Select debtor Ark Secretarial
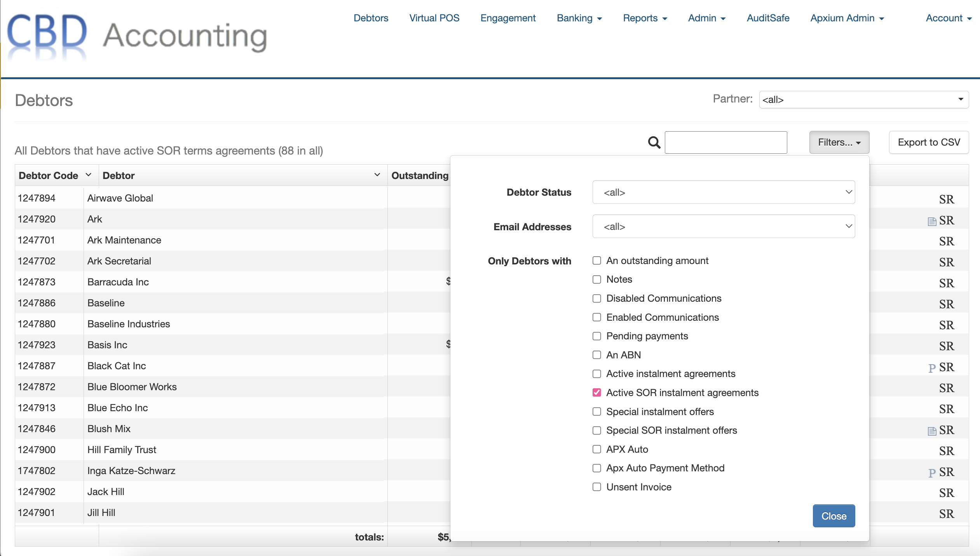Image resolution: width=980 pixels, height=556 pixels. click(x=119, y=261)
